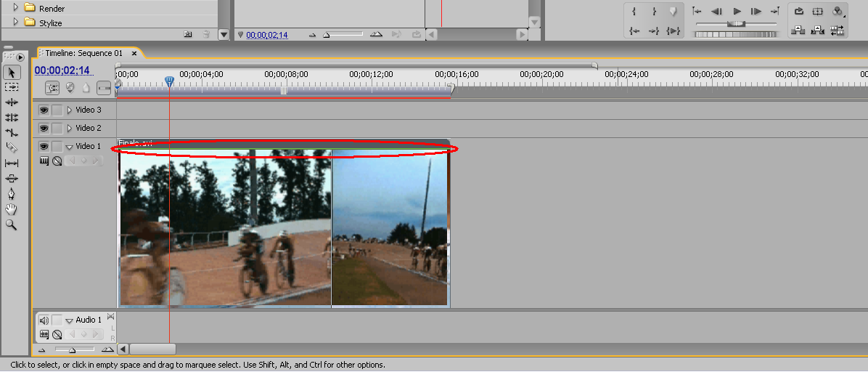Go to previous edit point

(697, 11)
